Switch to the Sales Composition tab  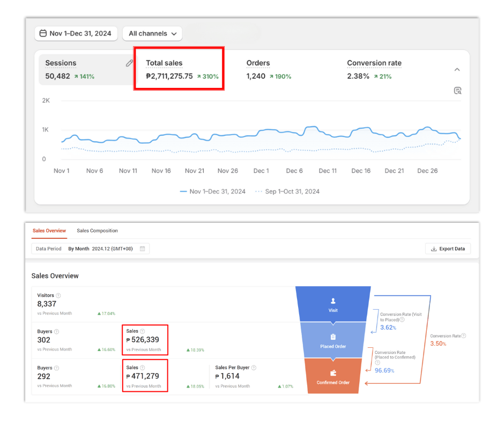coord(97,231)
